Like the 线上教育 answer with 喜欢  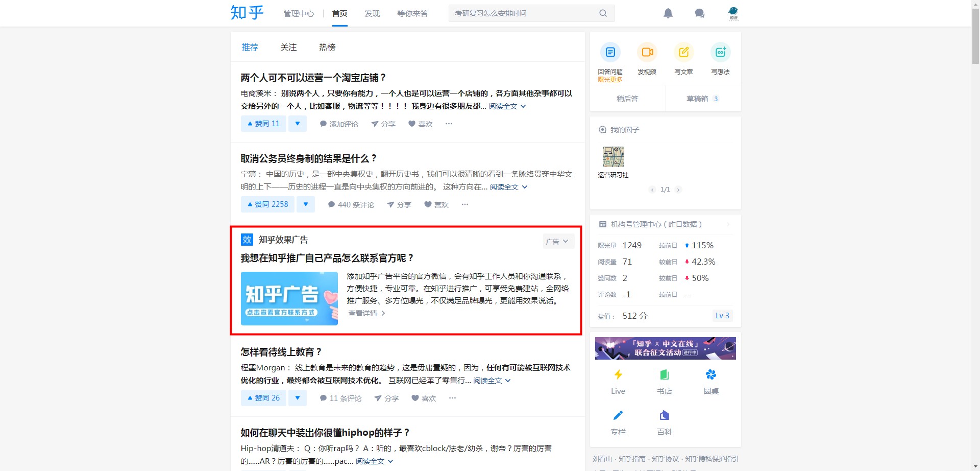pyautogui.click(x=424, y=398)
